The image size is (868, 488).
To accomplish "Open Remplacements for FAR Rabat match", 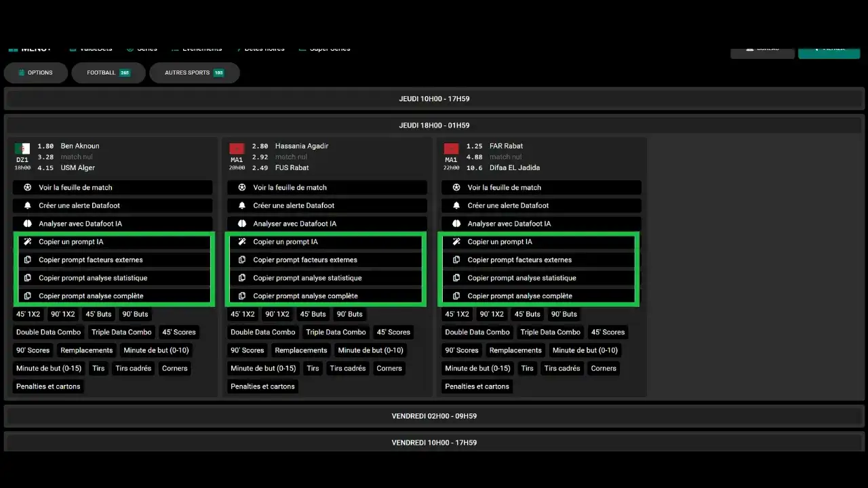I will pos(515,350).
